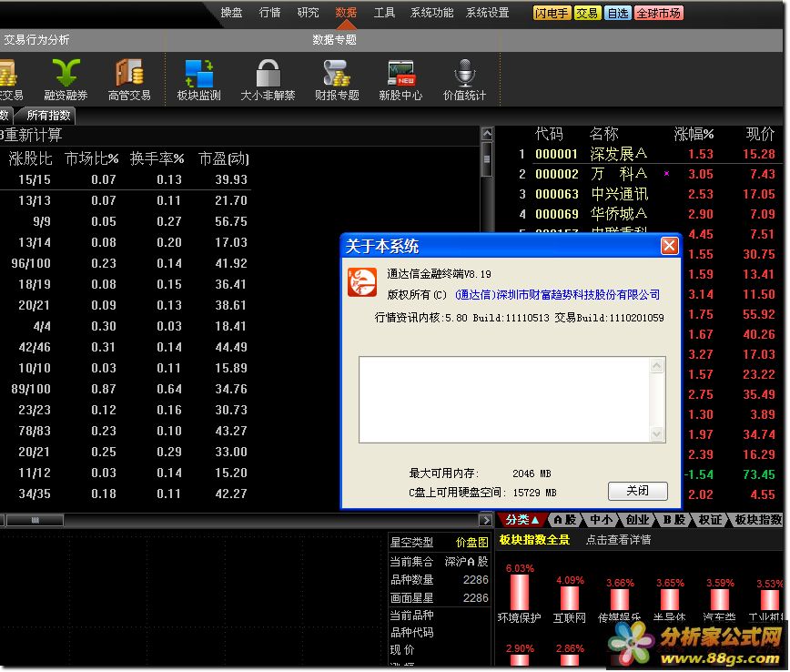This screenshot has height=672, width=790.
Task: Open the 大小非解禁 lock icon
Action: coord(268,79)
